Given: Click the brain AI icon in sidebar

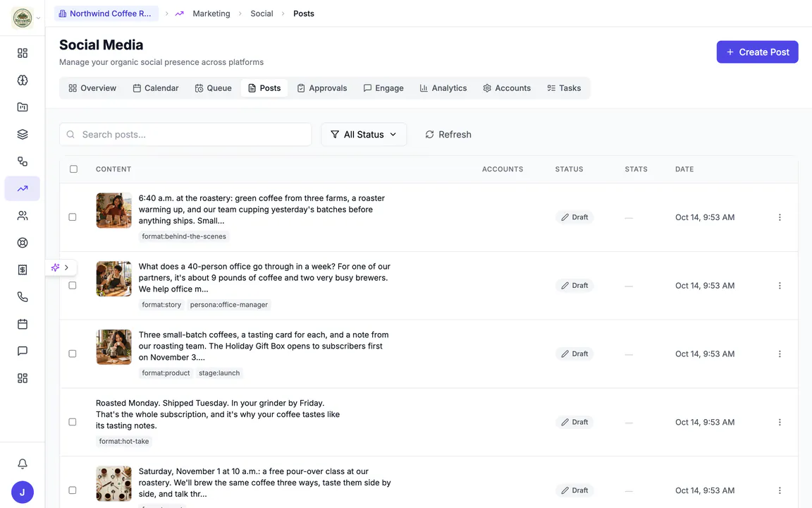Looking at the screenshot, I should coord(23,80).
